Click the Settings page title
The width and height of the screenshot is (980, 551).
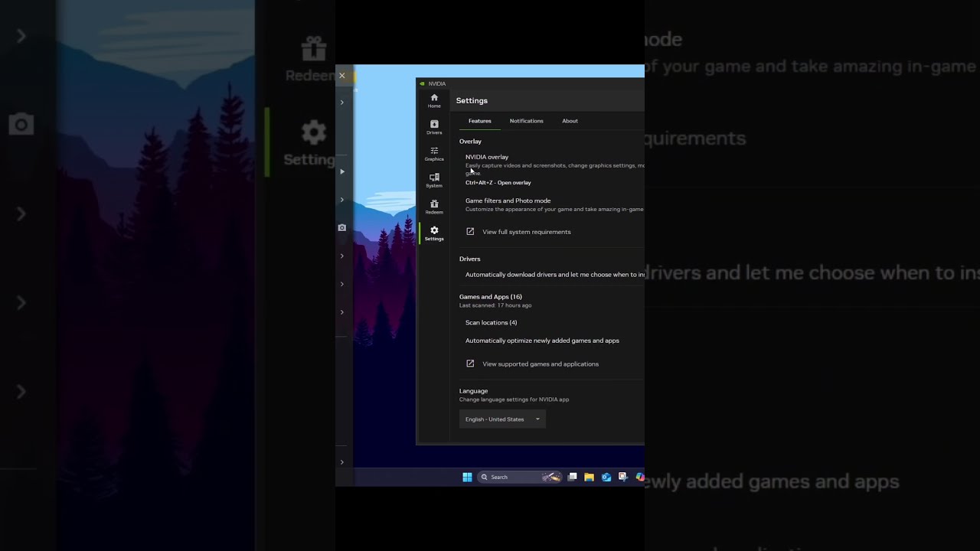point(472,100)
